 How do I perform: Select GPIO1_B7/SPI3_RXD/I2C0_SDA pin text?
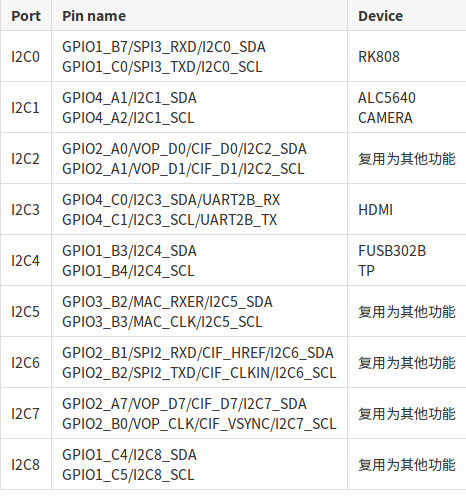pyautogui.click(x=164, y=47)
